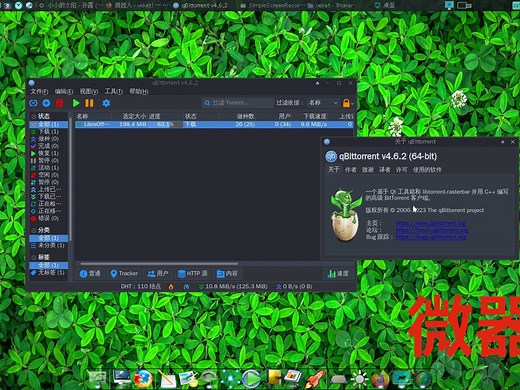This screenshot has height=390, width=520.
Task: Click the orange pause icon in toolbar
Action: pyautogui.click(x=89, y=103)
